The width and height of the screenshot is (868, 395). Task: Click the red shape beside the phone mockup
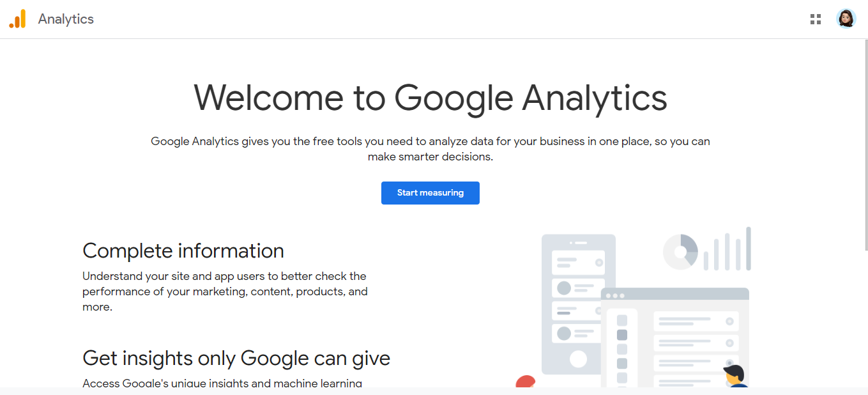tap(525, 381)
